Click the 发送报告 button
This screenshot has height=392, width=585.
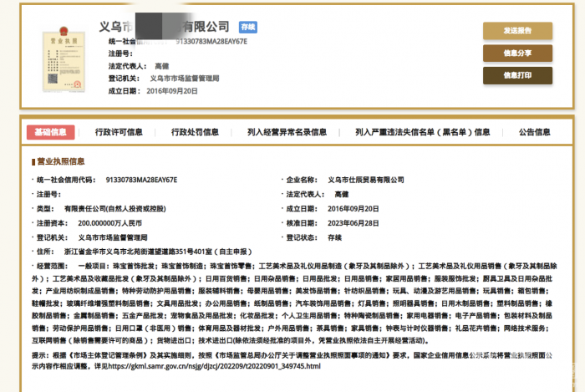516,31
